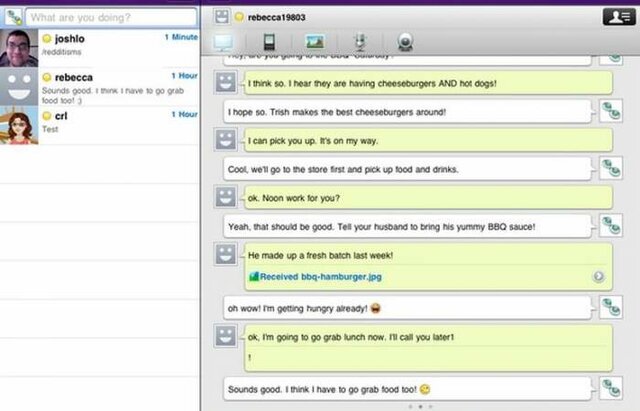Click sender avatar beside 'He made up a fresh batch'
640x411 pixels.
point(226,254)
